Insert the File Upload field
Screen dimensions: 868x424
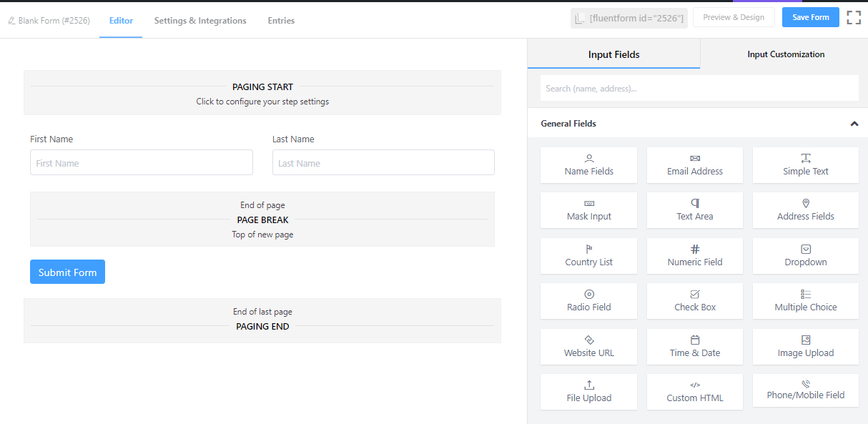[x=588, y=392]
